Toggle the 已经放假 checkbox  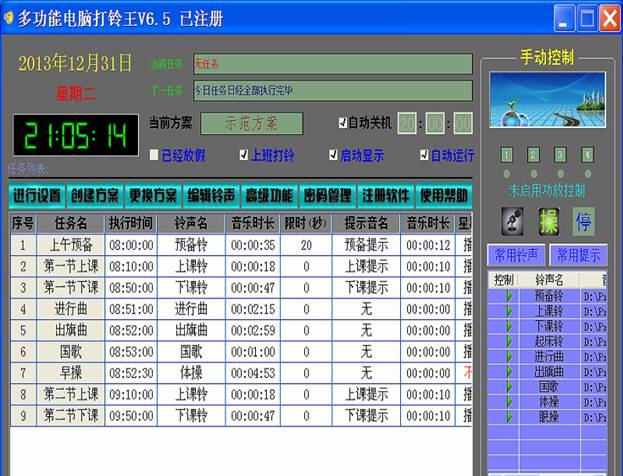[x=154, y=155]
